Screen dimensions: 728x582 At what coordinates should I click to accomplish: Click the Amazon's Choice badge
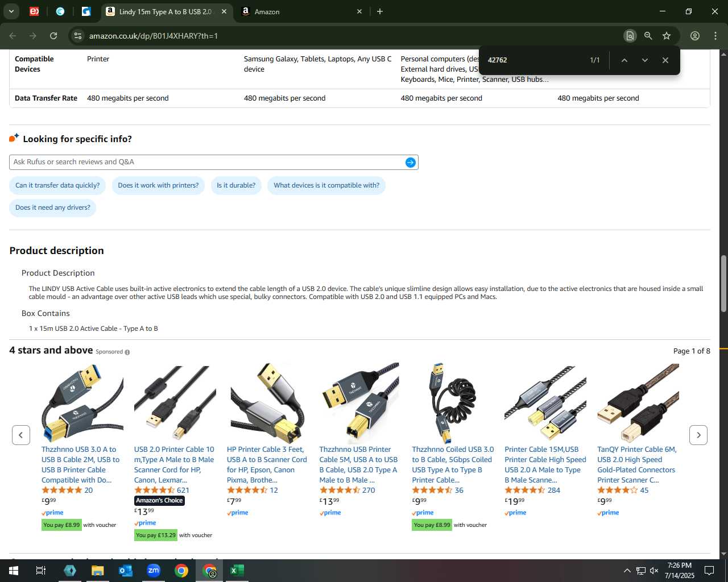[x=159, y=501]
